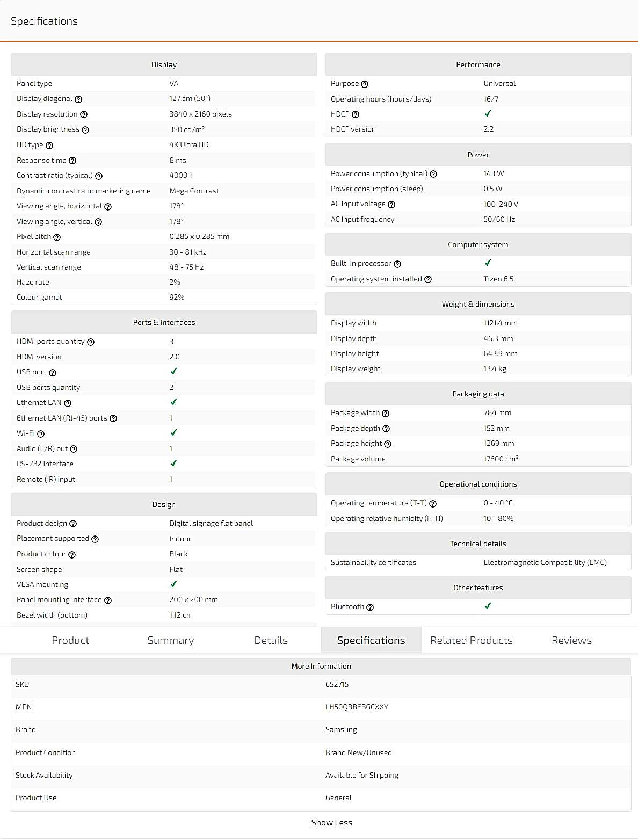This screenshot has height=840, width=638.
Task: Click the Specifications tab
Action: (371, 640)
